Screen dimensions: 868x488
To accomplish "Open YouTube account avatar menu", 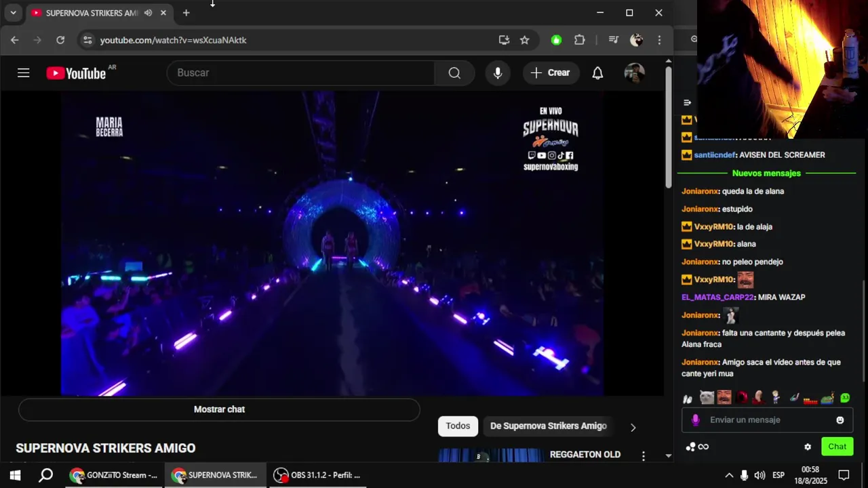I will (x=634, y=73).
